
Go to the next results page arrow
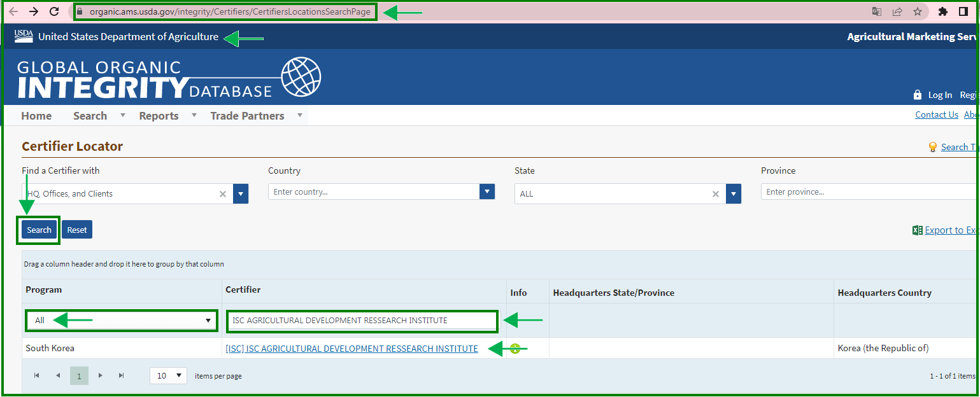100,376
